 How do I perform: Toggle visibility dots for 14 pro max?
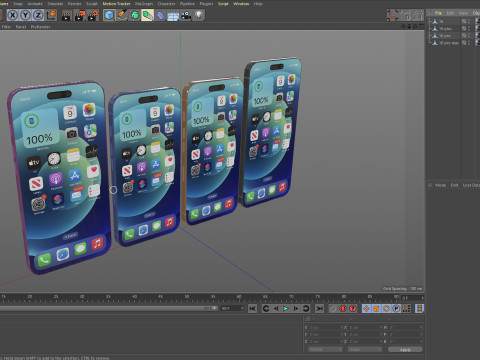469,43
